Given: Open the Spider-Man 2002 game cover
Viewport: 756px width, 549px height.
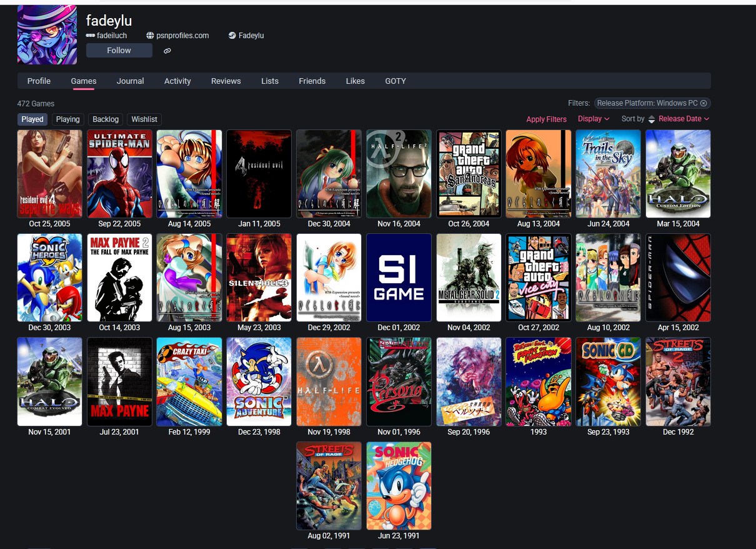Looking at the screenshot, I should pos(678,278).
